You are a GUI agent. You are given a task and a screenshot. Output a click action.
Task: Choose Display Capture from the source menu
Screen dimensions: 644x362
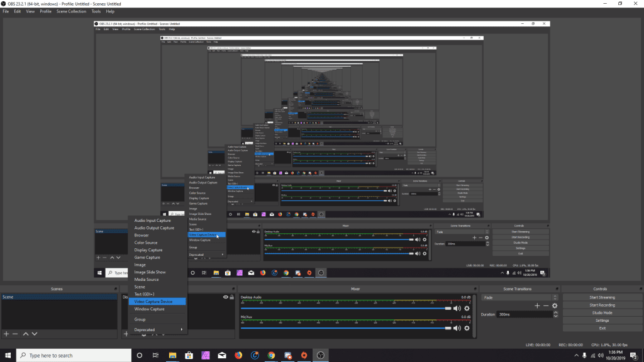click(x=157, y=250)
